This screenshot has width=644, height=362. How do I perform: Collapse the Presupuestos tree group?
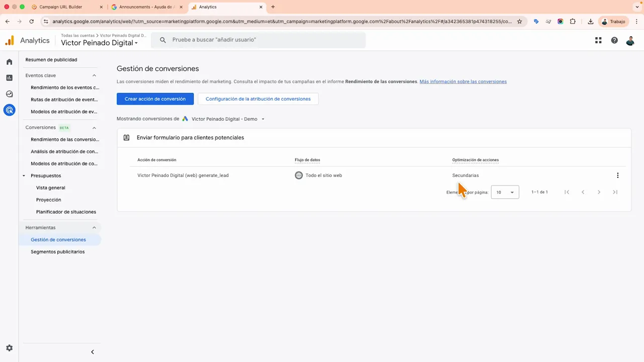(24, 176)
